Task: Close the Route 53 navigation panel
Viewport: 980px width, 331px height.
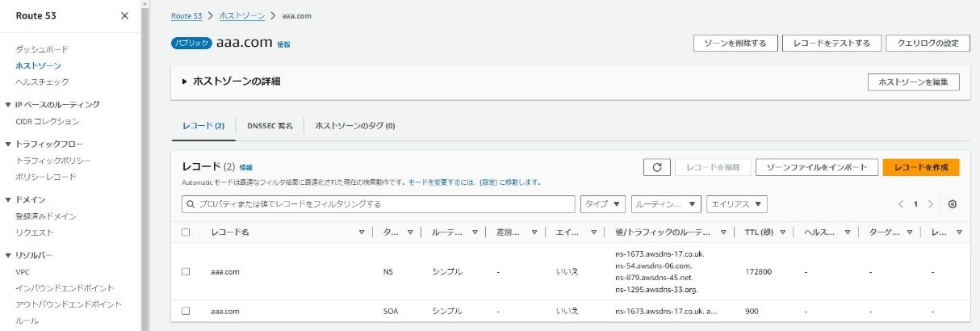Action: coord(124,15)
